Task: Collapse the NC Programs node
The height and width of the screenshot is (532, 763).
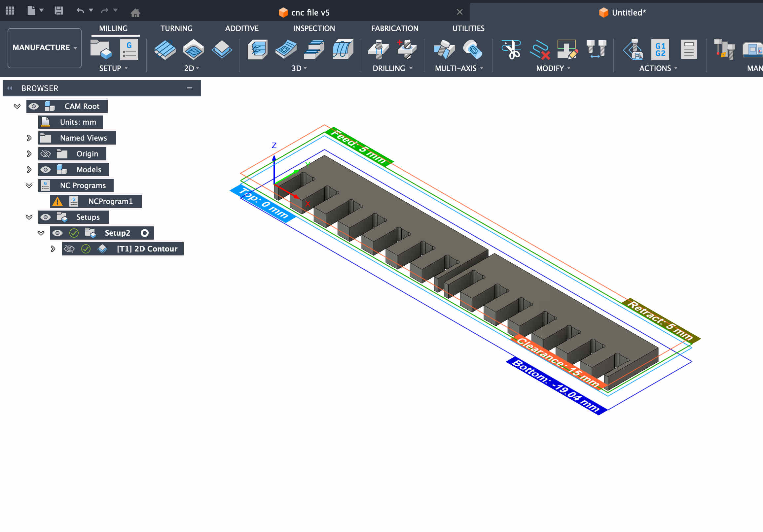Action: tap(29, 185)
